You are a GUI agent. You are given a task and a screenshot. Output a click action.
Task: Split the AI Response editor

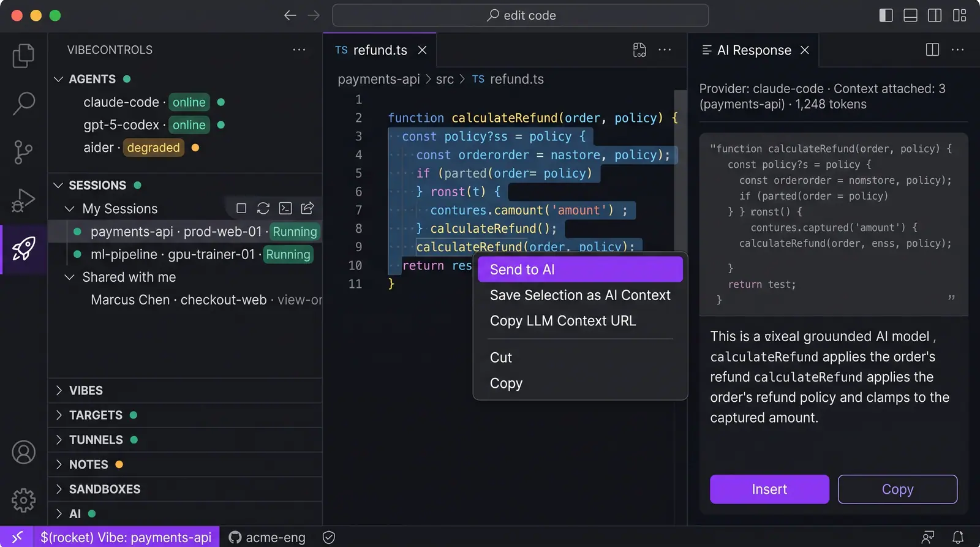coord(932,50)
